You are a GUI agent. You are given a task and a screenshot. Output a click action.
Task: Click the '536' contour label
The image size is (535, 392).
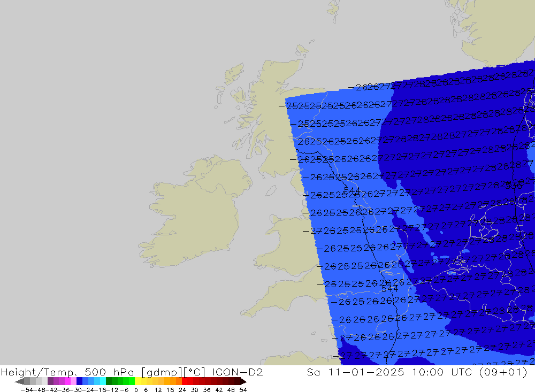point(514,186)
